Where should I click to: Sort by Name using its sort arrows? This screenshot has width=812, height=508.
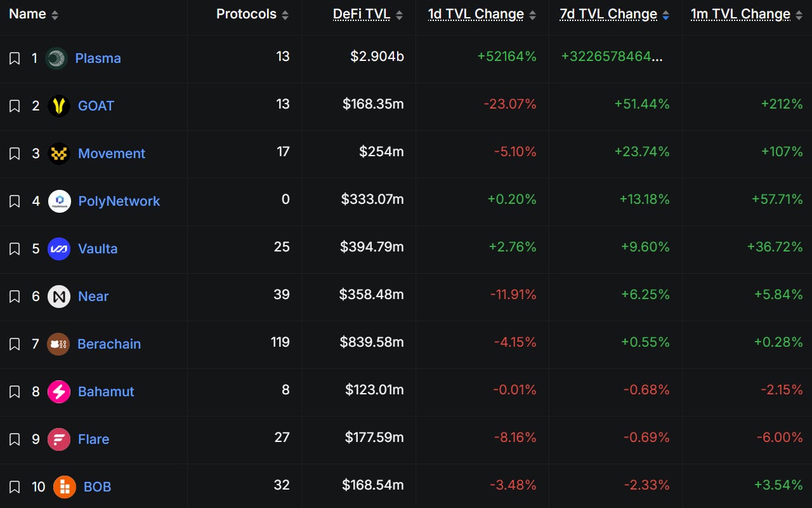point(55,15)
